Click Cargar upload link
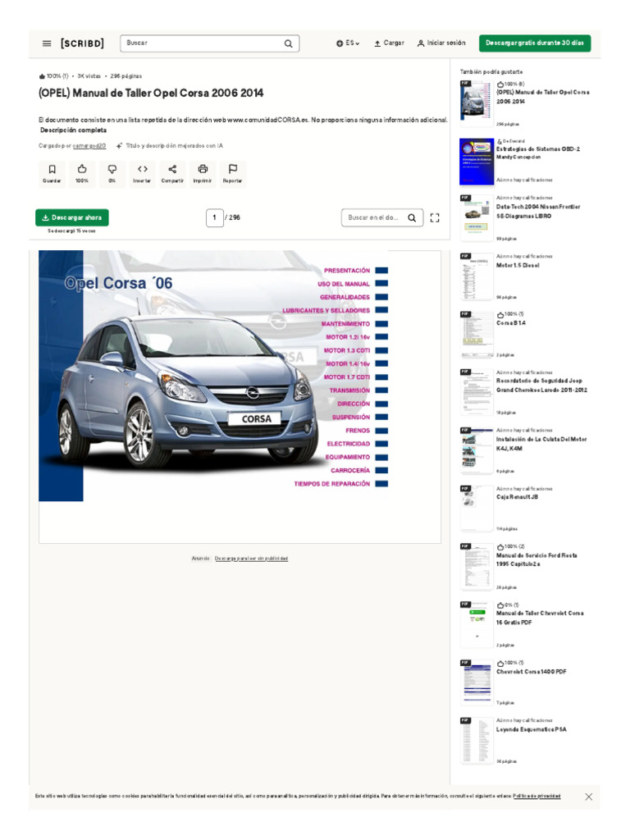The width and height of the screenshot is (630, 840). 389,43
